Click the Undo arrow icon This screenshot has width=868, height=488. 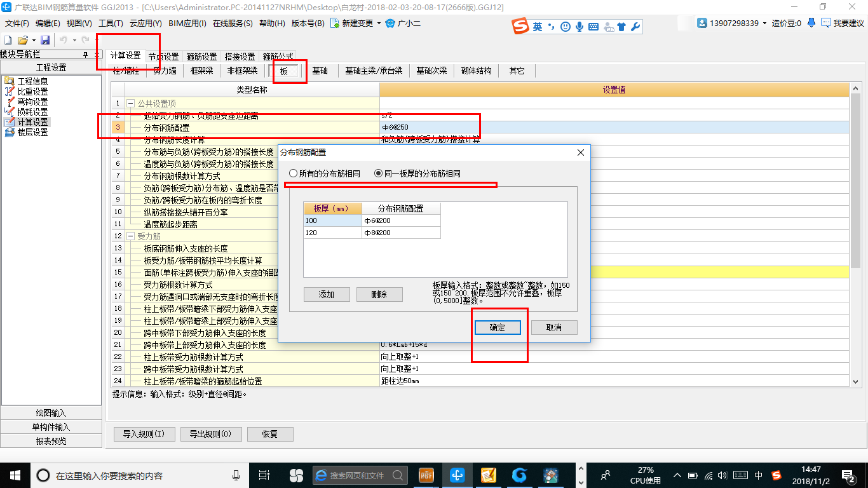click(x=64, y=40)
